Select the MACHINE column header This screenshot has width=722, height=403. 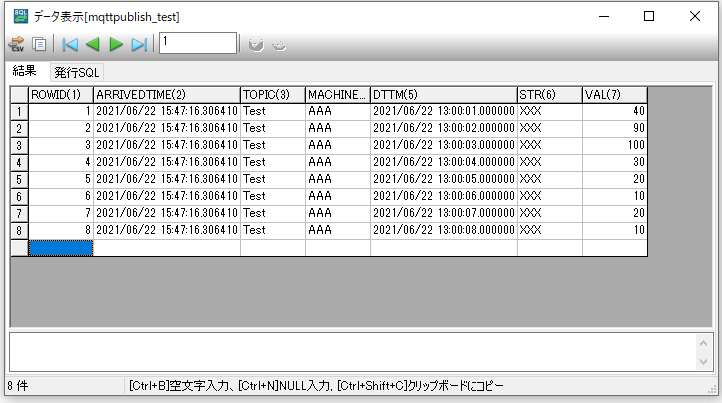338,94
